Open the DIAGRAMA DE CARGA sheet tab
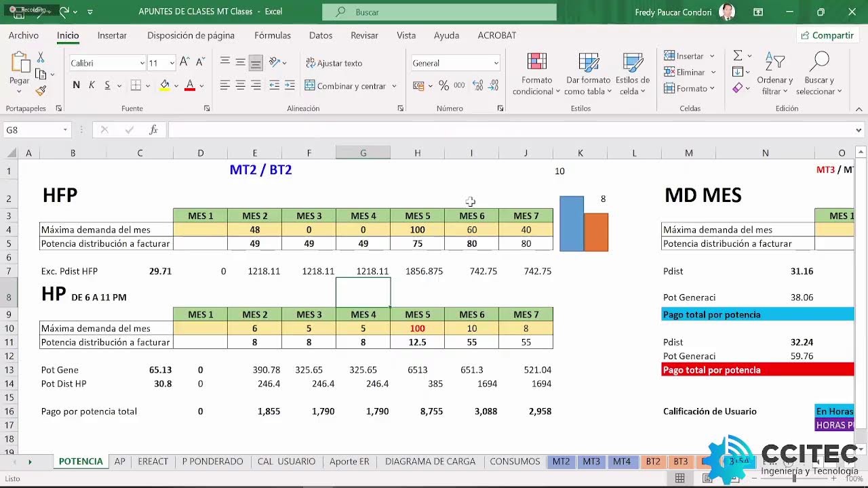 point(430,462)
